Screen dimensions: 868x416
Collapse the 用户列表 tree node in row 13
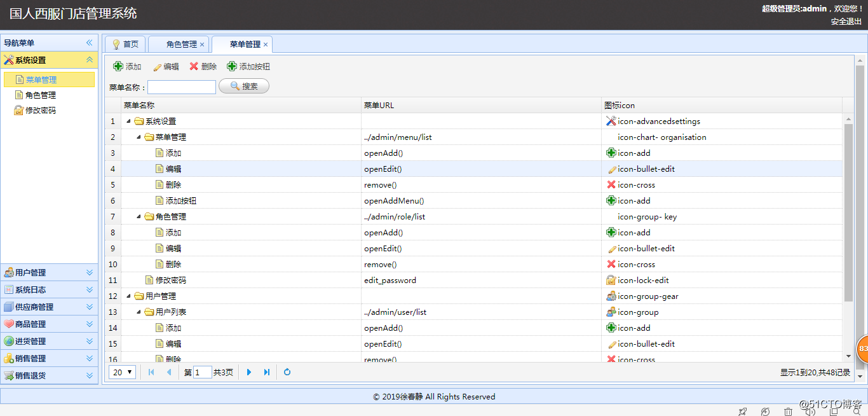coord(139,312)
